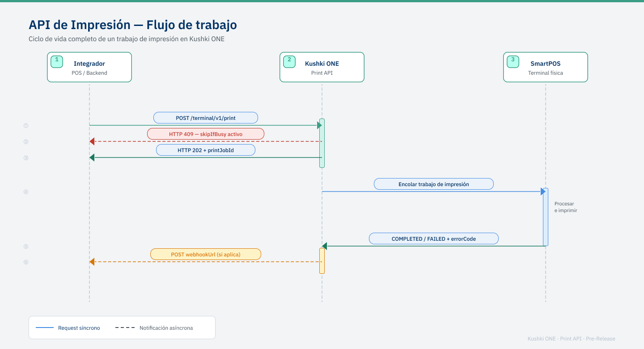Select the SmartPOS badge numbered 3
Screen dimensions: 644x349
[x=512, y=61]
